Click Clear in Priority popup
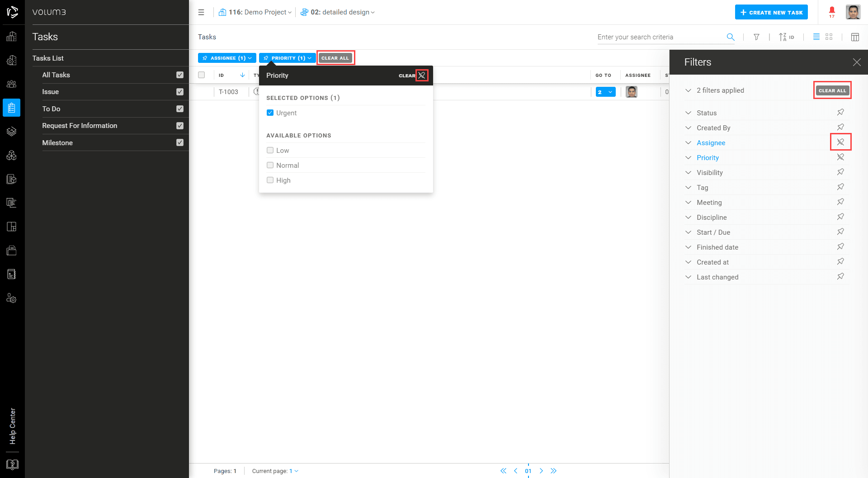868x478 pixels. point(406,76)
